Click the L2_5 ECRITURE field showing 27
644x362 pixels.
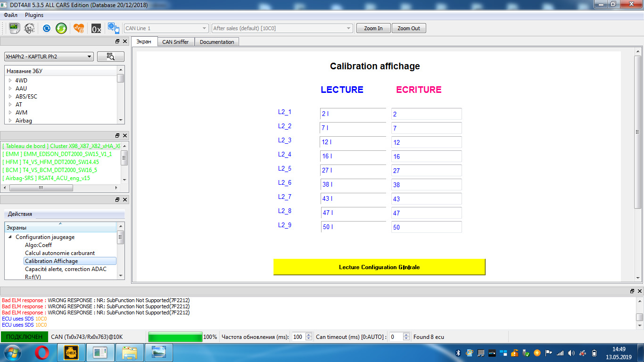[x=426, y=171]
